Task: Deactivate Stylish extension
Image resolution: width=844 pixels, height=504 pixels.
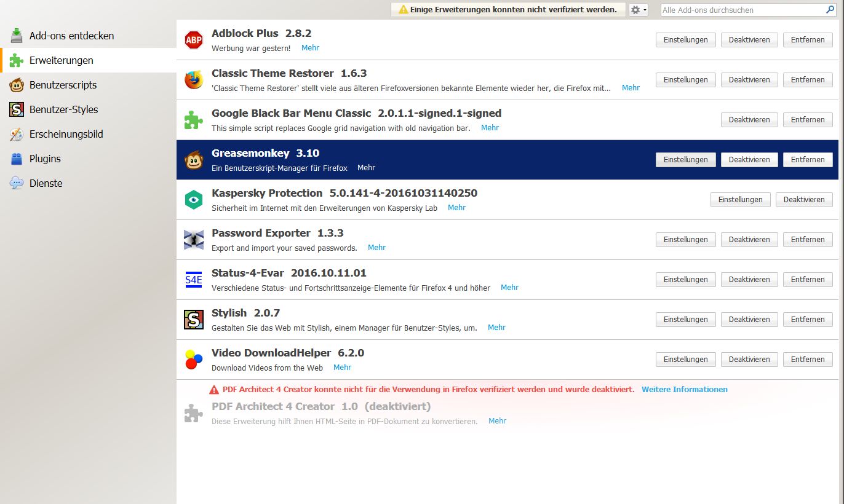Action: click(749, 320)
